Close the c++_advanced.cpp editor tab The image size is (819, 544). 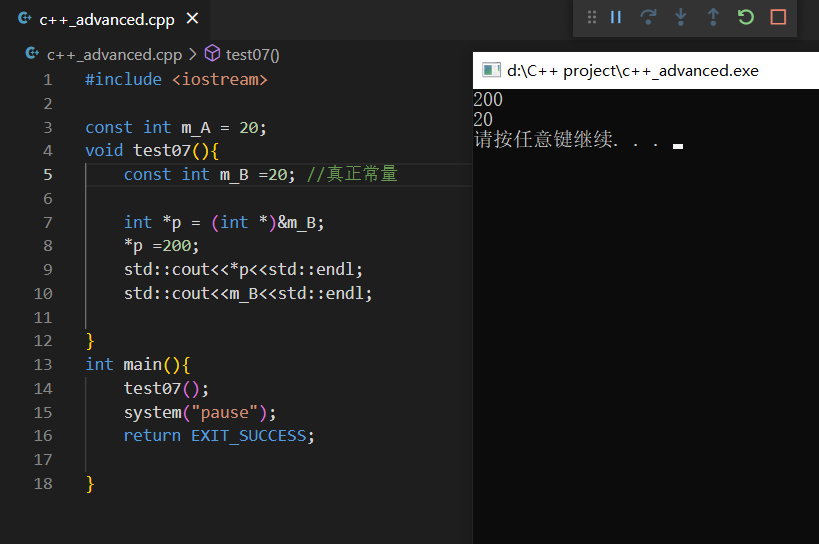[x=193, y=19]
